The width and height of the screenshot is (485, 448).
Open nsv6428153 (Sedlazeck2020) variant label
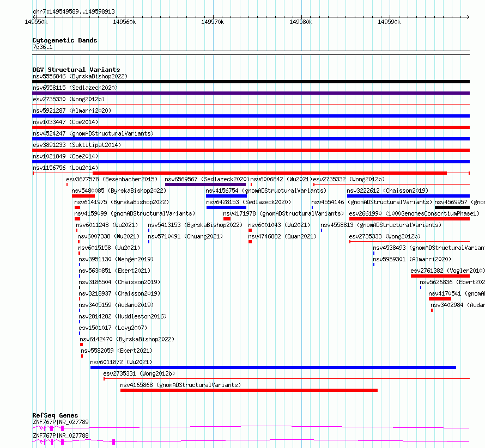tap(248, 202)
